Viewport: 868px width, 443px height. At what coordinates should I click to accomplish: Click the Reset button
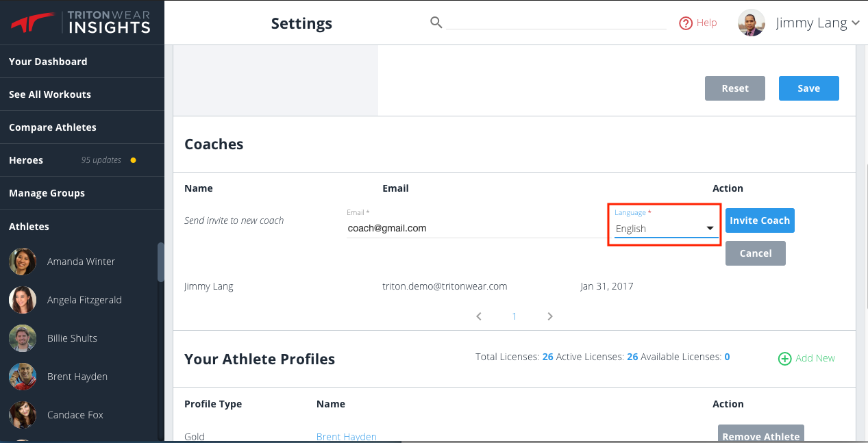[x=735, y=88]
